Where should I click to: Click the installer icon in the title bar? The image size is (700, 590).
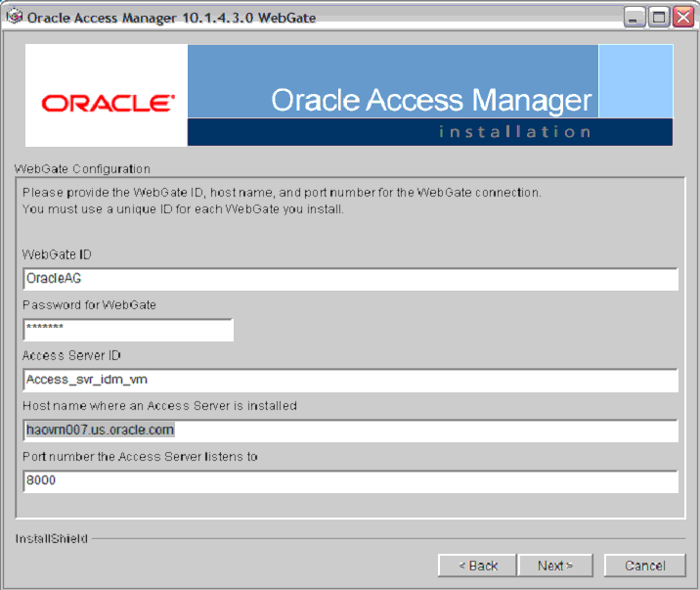tap(15, 17)
